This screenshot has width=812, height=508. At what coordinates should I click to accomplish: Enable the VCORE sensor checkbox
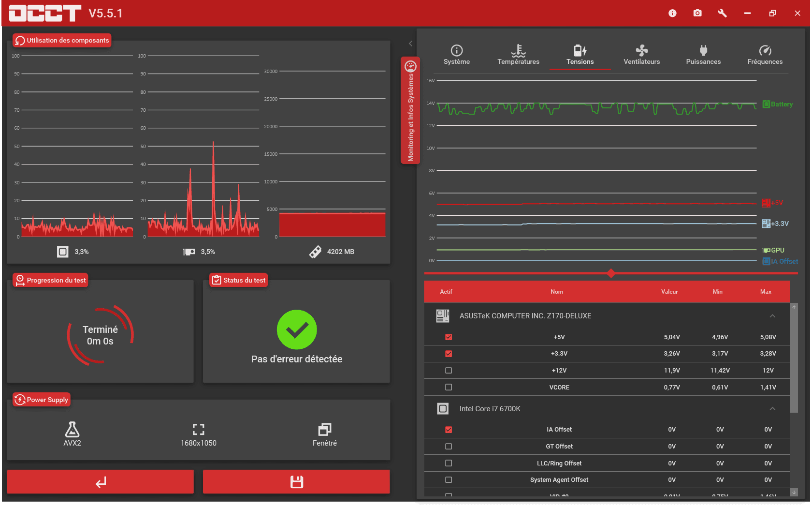tap(449, 387)
